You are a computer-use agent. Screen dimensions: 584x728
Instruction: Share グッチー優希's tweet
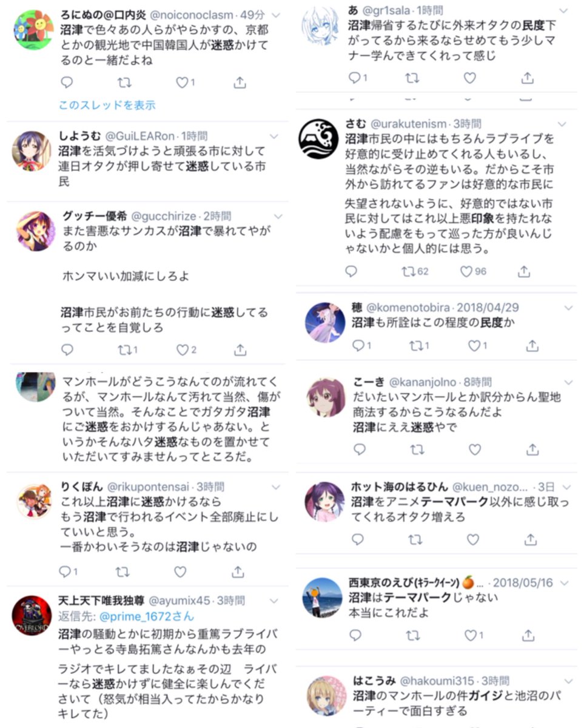tap(240, 350)
